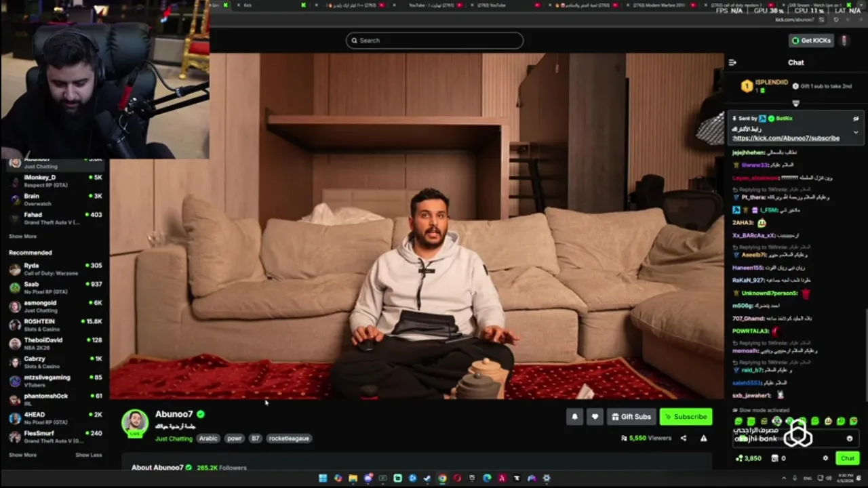Toggle stream notifications bell
This screenshot has height=488, width=868.
pyautogui.click(x=574, y=417)
